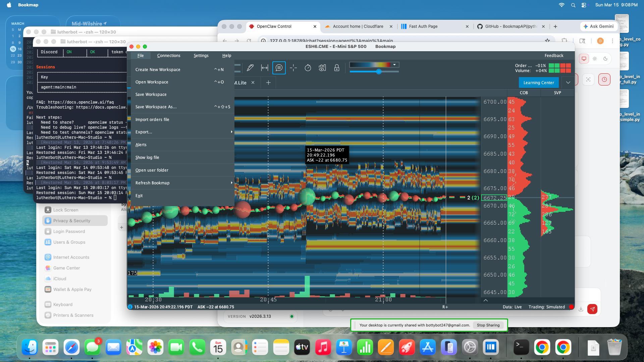Select the horizontal range measure tool
Viewport: 644px width, 362px height.
click(265, 68)
